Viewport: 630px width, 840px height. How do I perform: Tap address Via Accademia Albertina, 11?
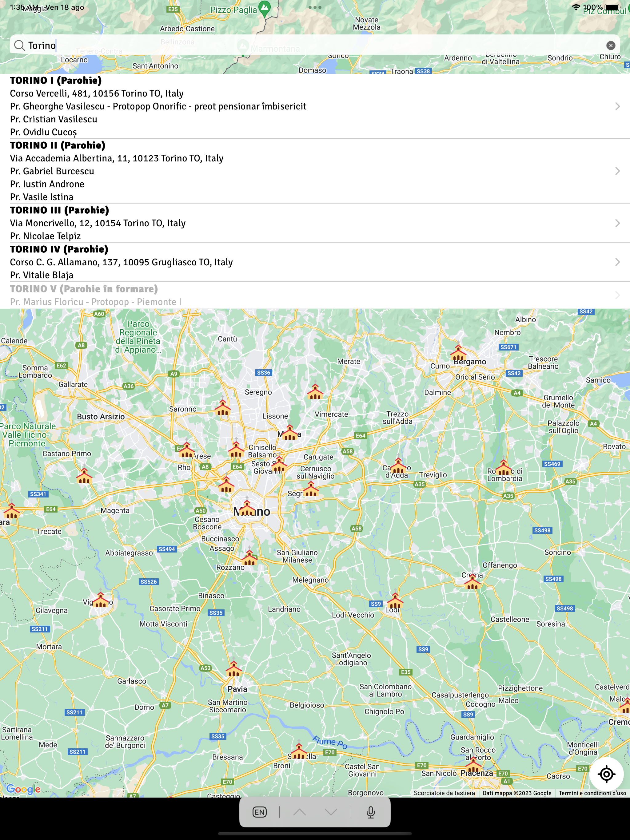(x=117, y=158)
